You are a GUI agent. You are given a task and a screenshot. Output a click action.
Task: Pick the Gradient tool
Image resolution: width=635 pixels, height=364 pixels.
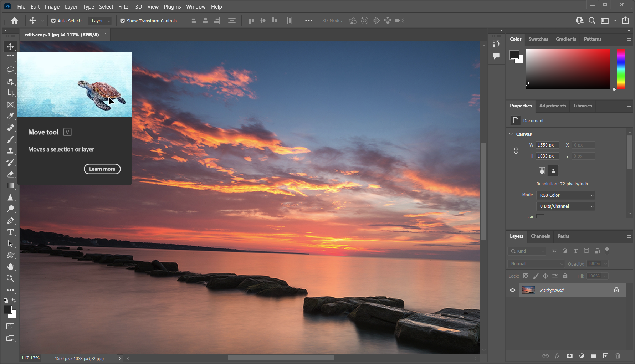pos(10,185)
